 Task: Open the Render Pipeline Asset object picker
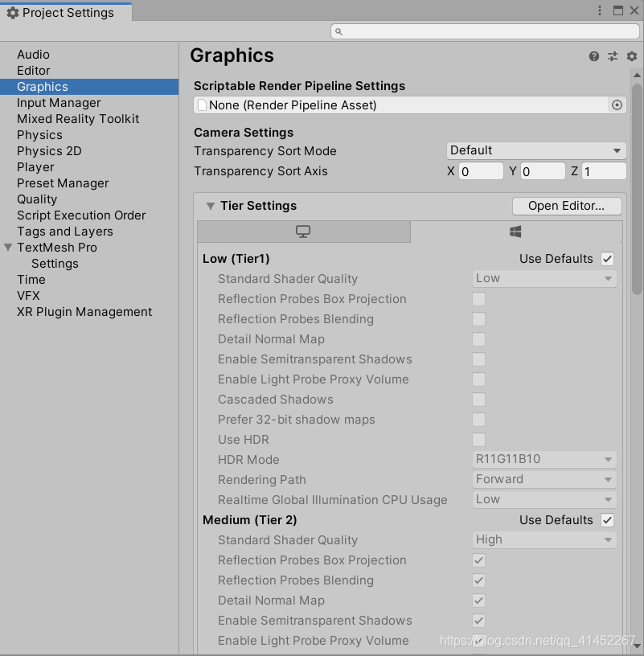click(617, 105)
